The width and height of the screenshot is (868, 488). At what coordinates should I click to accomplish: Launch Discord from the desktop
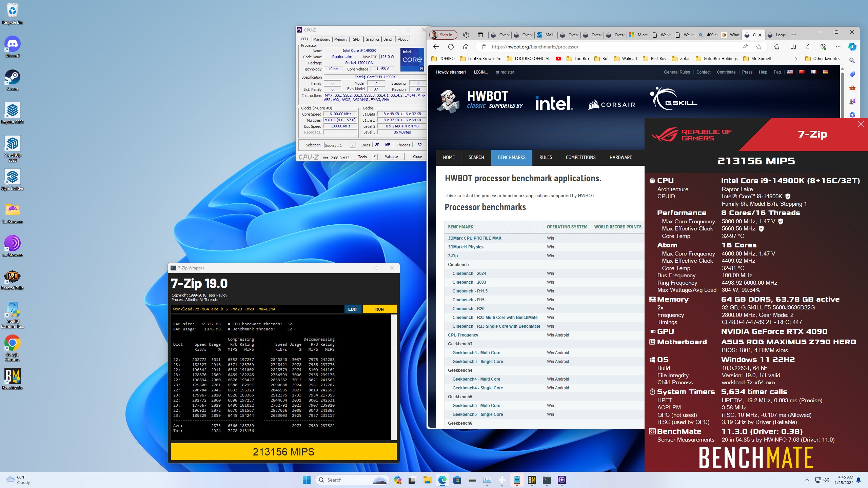coord(13,47)
